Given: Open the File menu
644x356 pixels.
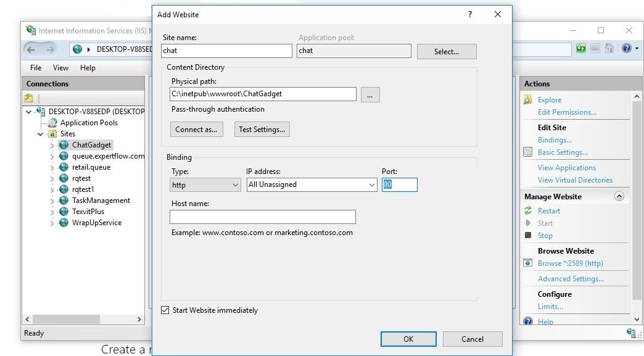Looking at the screenshot, I should tap(36, 68).
